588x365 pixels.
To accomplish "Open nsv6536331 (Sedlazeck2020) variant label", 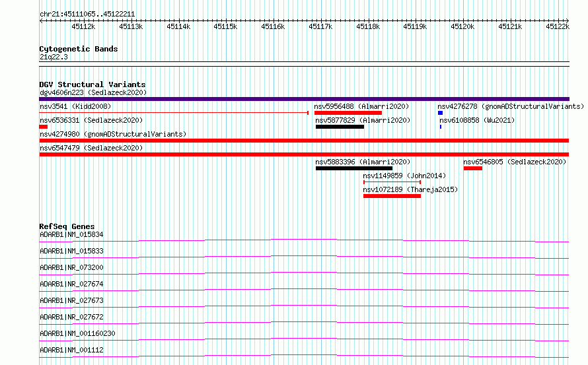I will pos(91,120).
